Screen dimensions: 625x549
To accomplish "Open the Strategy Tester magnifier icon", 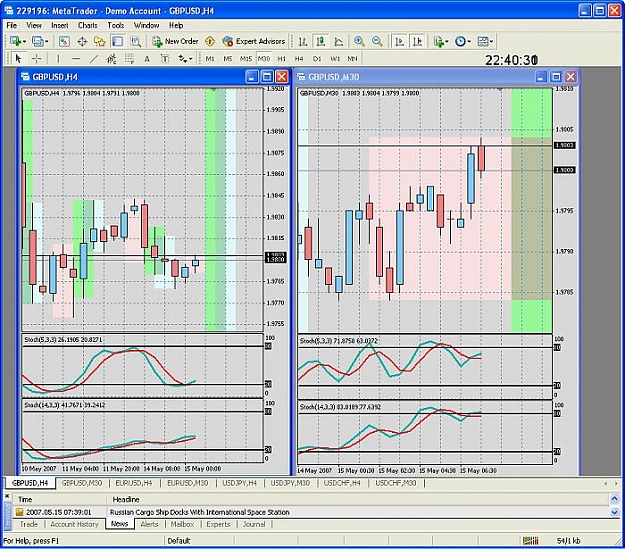I will tap(136, 41).
